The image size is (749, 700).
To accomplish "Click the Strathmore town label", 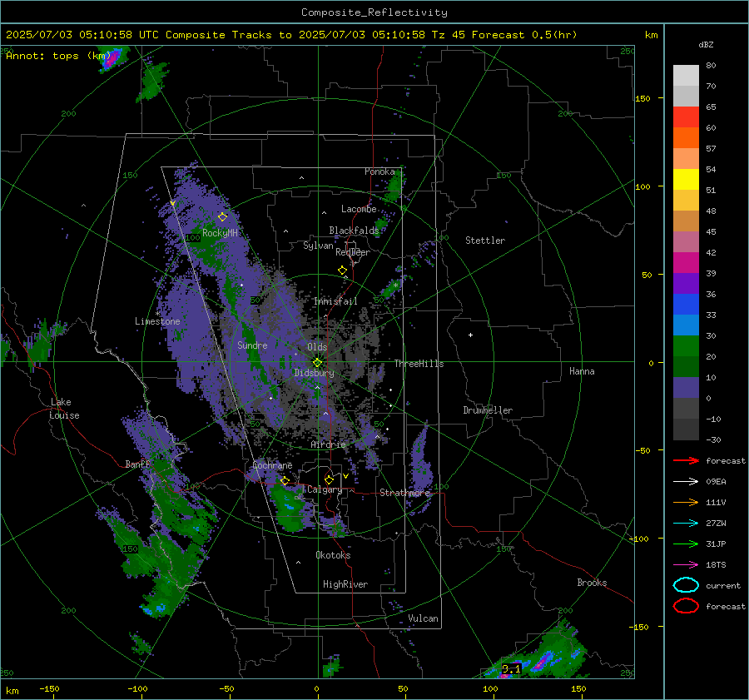I will 405,493.
